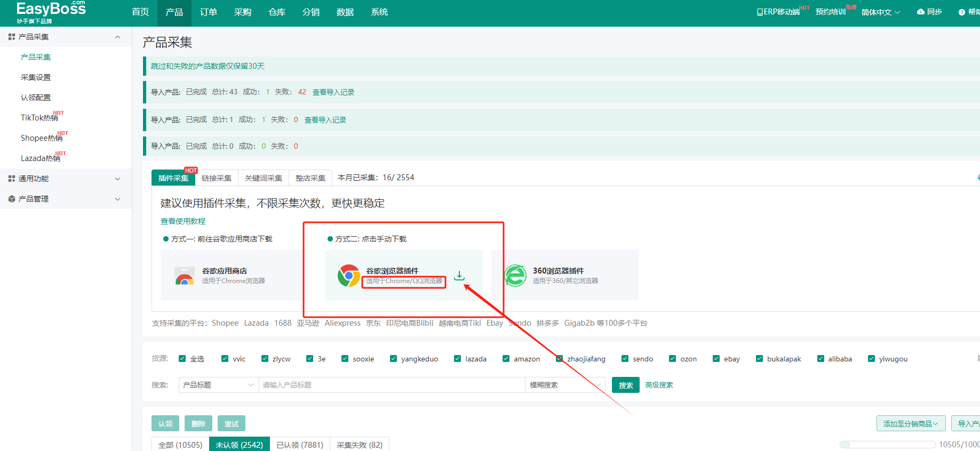Screen dimensions: 980x451
Task: Open 查看导入记录 link for 总计 1 import
Action: pyautogui.click(x=325, y=120)
